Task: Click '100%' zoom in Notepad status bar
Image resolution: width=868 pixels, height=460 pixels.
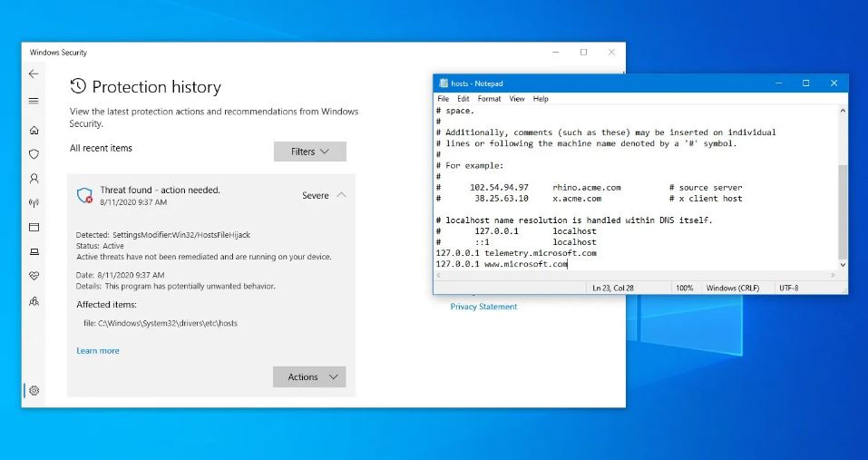Action: [684, 288]
